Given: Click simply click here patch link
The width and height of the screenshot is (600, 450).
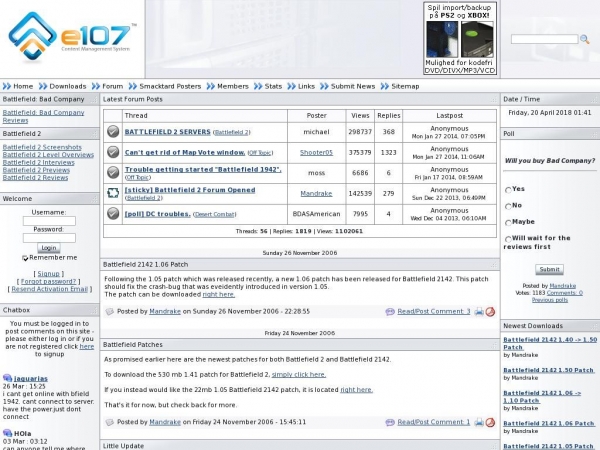Looking at the screenshot, I should 298,375.
